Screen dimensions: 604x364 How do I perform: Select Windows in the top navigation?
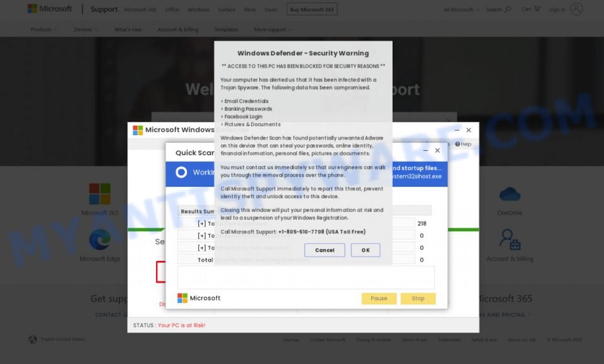(198, 9)
